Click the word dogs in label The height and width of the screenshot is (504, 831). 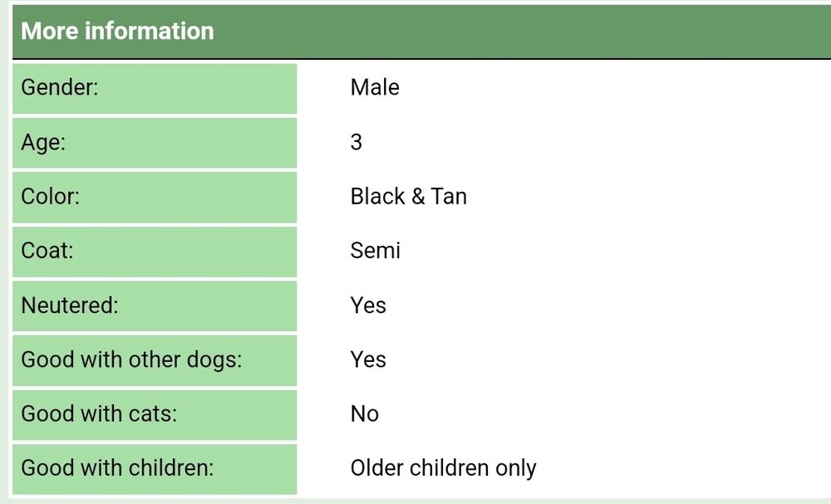(x=213, y=360)
